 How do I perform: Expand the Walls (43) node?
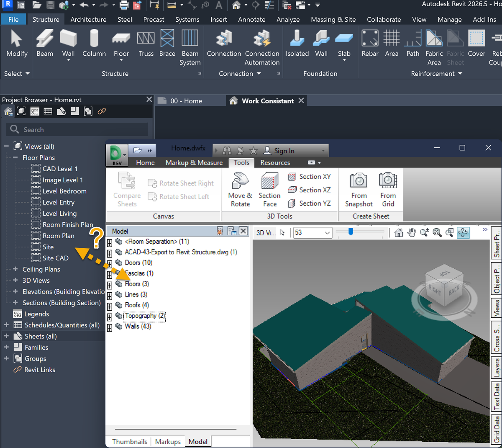coord(110,327)
